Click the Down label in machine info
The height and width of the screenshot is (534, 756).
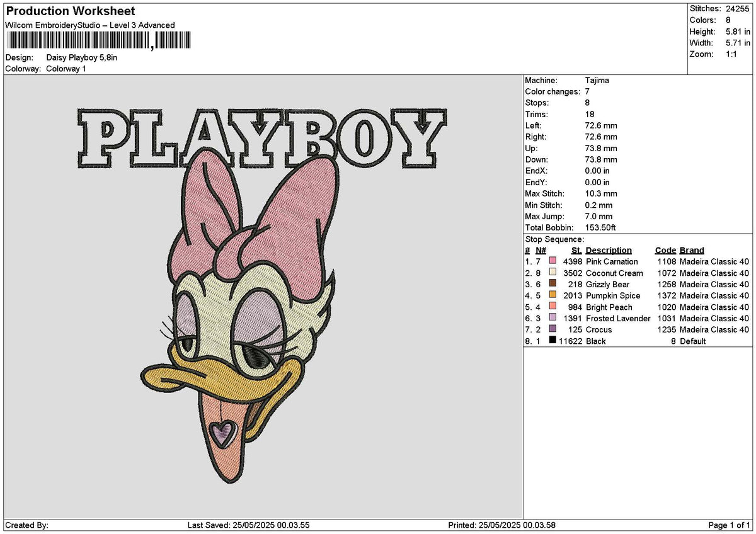coord(537,159)
